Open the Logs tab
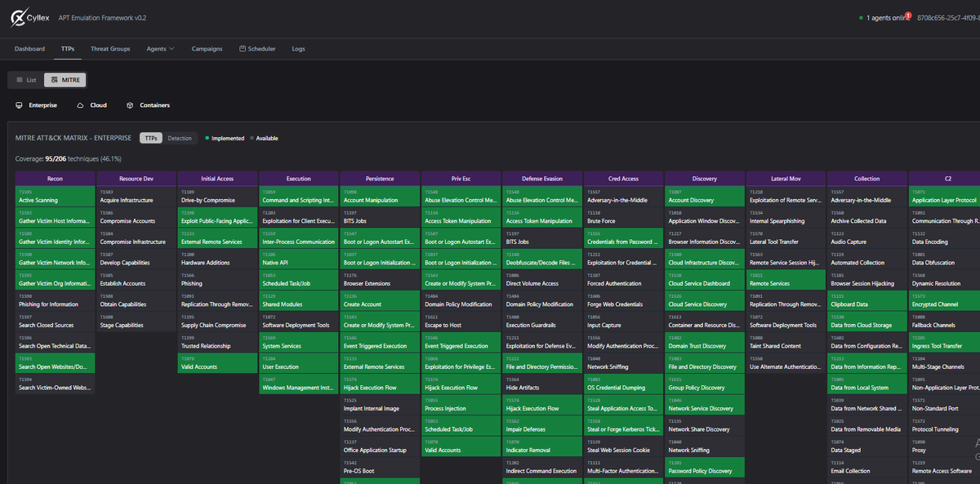 (x=298, y=49)
